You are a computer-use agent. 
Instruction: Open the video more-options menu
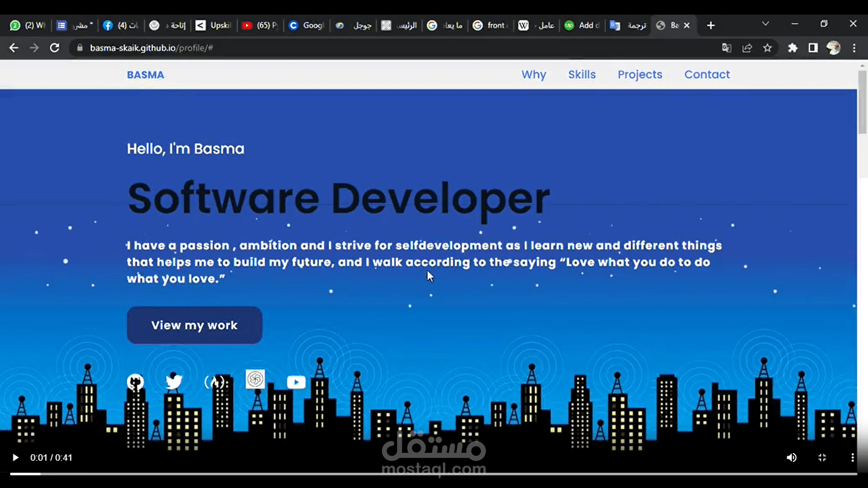point(853,457)
